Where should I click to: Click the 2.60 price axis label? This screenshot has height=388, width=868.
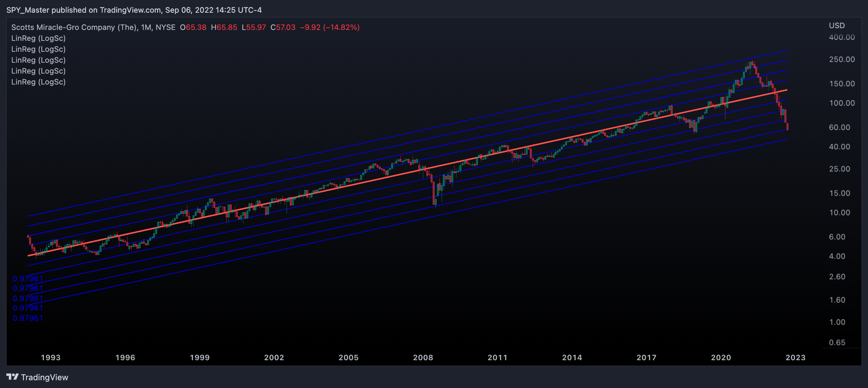837,277
